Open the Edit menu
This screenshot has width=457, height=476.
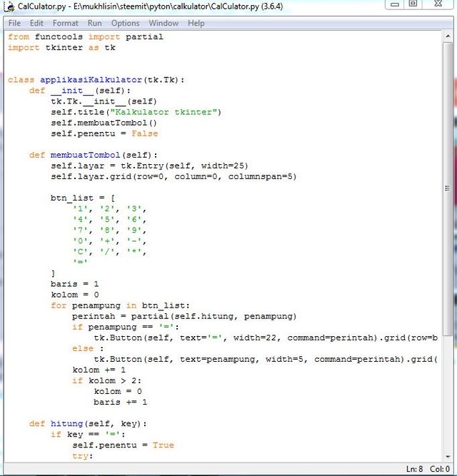pyautogui.click(x=36, y=23)
